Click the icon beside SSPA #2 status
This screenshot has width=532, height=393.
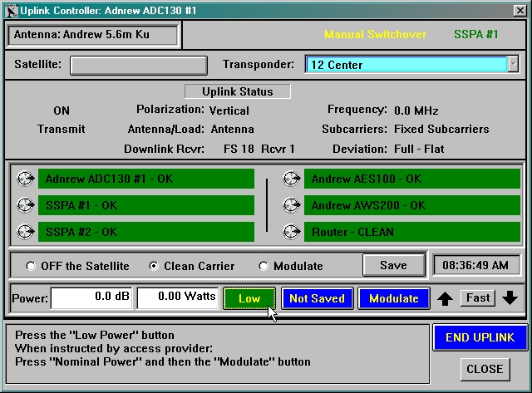(26, 232)
